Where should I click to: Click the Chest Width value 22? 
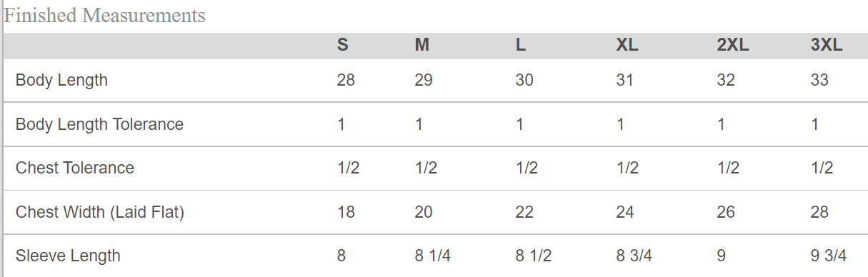[524, 212]
